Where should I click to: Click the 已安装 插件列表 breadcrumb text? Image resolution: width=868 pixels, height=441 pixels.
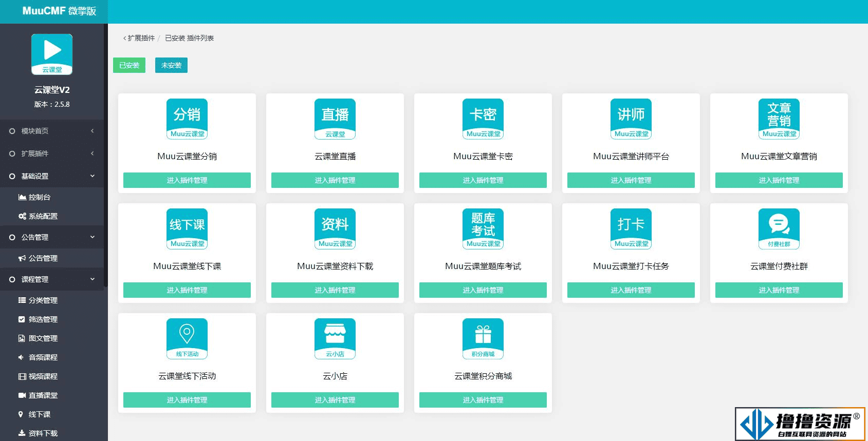189,38
